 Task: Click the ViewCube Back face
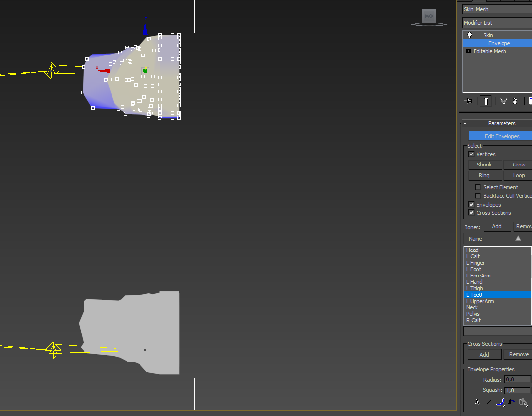pyautogui.click(x=429, y=16)
